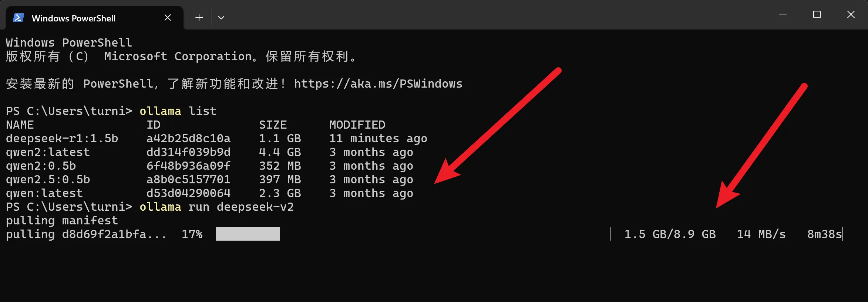The width and height of the screenshot is (868, 302).
Task: Click the PowerShell icon in the tab
Action: (x=18, y=18)
